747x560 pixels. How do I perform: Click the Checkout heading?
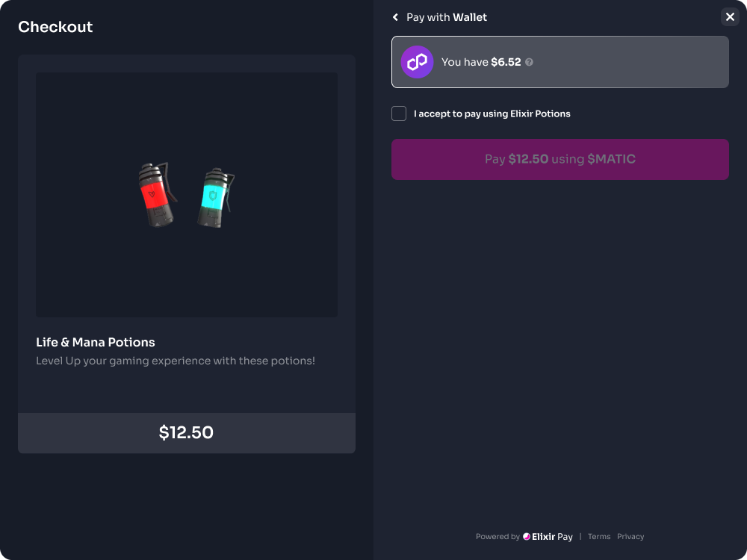[55, 27]
